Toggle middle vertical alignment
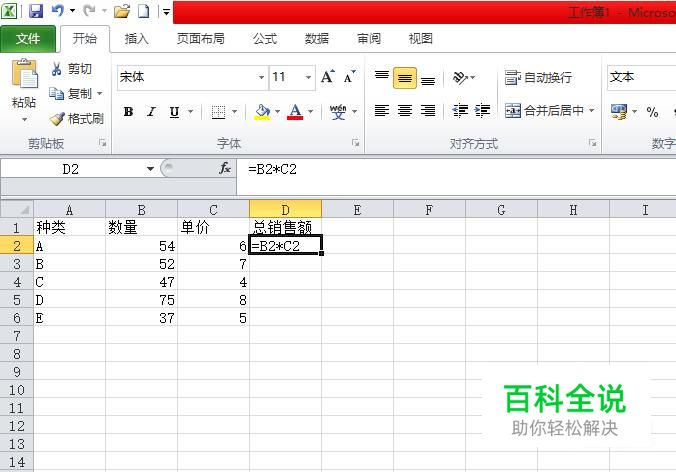The width and height of the screenshot is (676, 472). pyautogui.click(x=405, y=78)
